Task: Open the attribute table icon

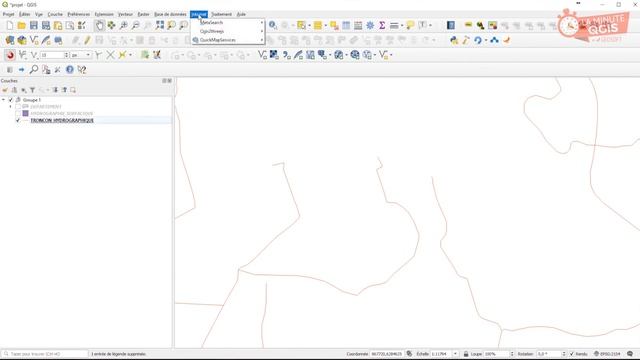Action: point(346,25)
